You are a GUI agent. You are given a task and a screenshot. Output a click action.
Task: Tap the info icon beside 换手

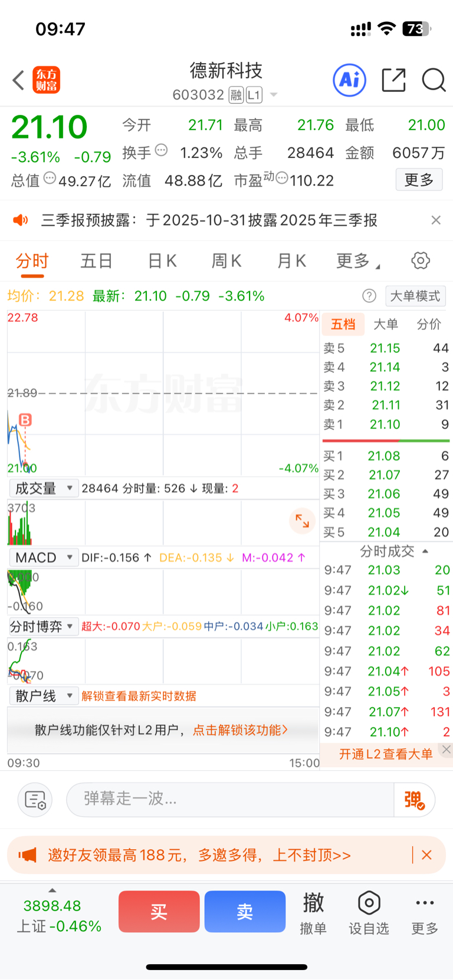(x=161, y=150)
